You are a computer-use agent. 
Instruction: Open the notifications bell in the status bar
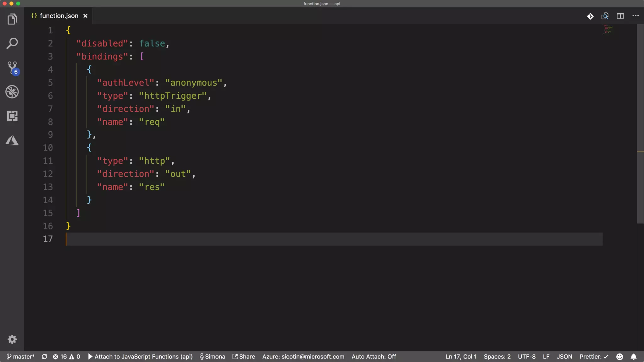(x=633, y=356)
